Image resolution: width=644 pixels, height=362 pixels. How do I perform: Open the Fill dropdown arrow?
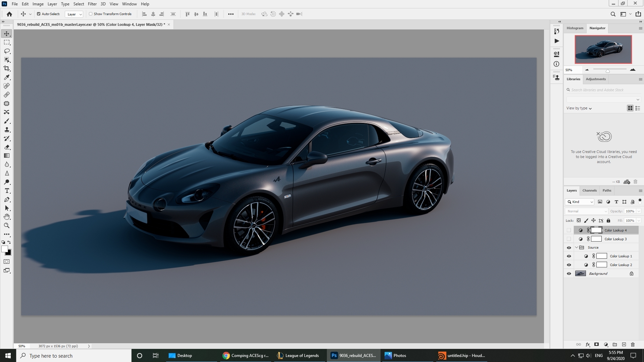(639, 220)
